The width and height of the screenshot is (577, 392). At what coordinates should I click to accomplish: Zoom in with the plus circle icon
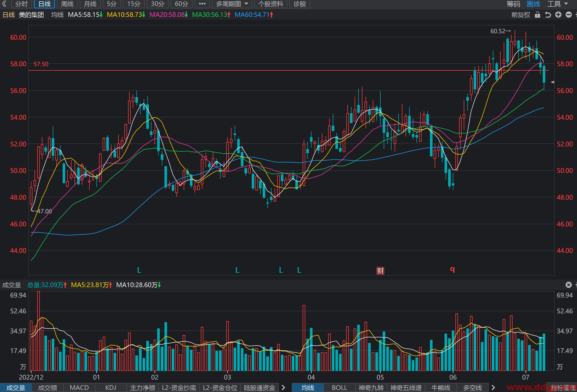(x=558, y=15)
